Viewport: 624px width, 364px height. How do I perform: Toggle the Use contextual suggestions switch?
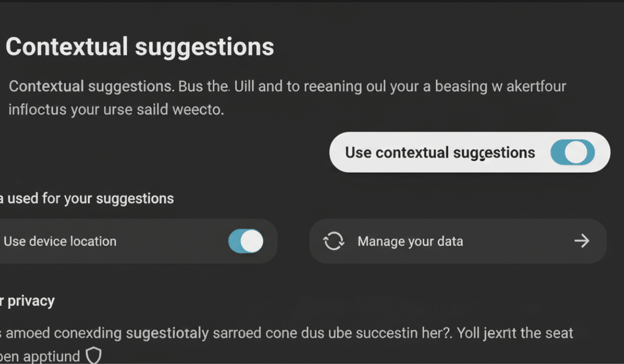(573, 153)
